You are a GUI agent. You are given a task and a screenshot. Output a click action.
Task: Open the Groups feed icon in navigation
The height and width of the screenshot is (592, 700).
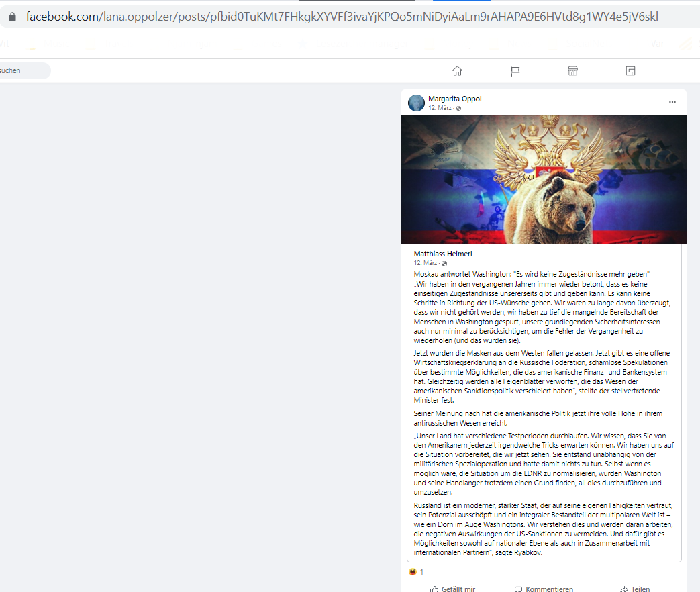pyautogui.click(x=630, y=71)
